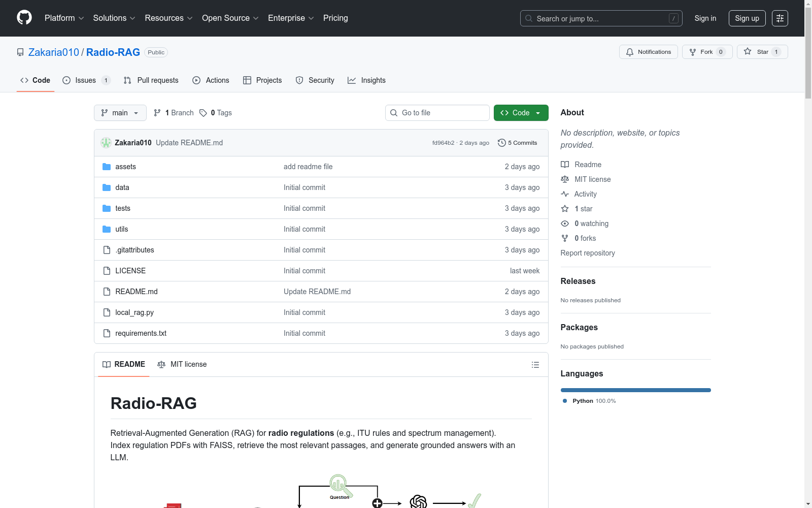Viewport: 812px width, 508px height.
Task: Expand the Platform menu
Action: coord(64,18)
